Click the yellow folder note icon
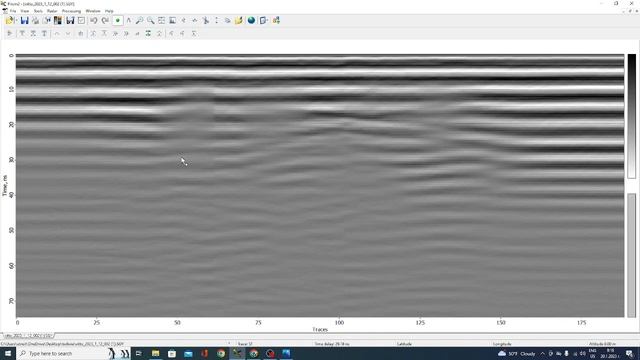Image resolution: width=640 pixels, height=360 pixels. tap(239, 20)
